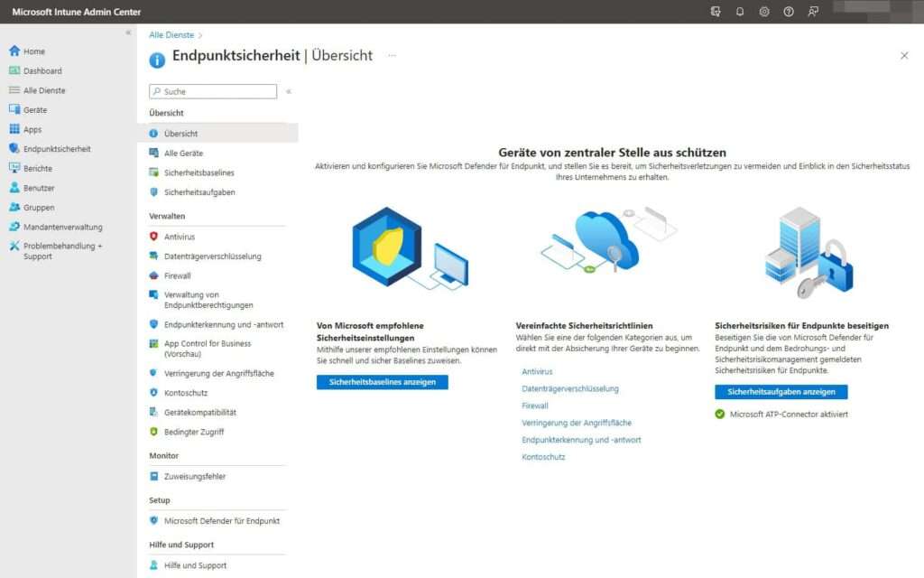Open the more options ellipsis next to Übersicht

coord(392,55)
